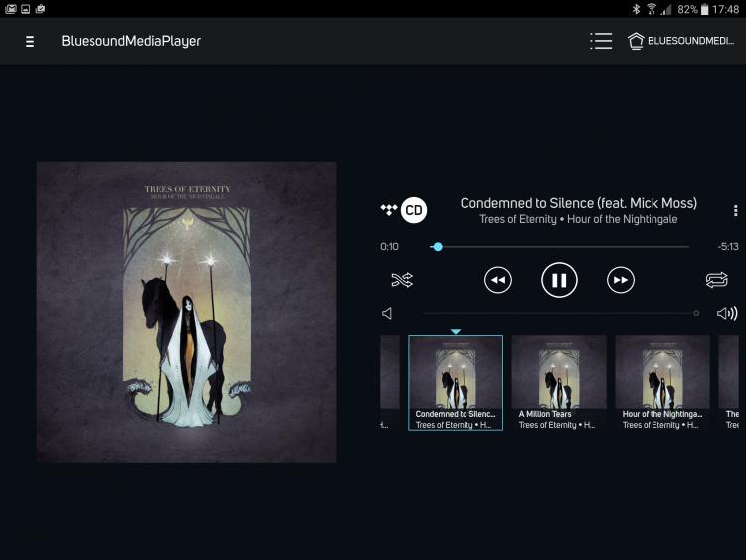Click the Bluetooth status bar icon
Viewport: 746px width, 560px height.
[636, 9]
